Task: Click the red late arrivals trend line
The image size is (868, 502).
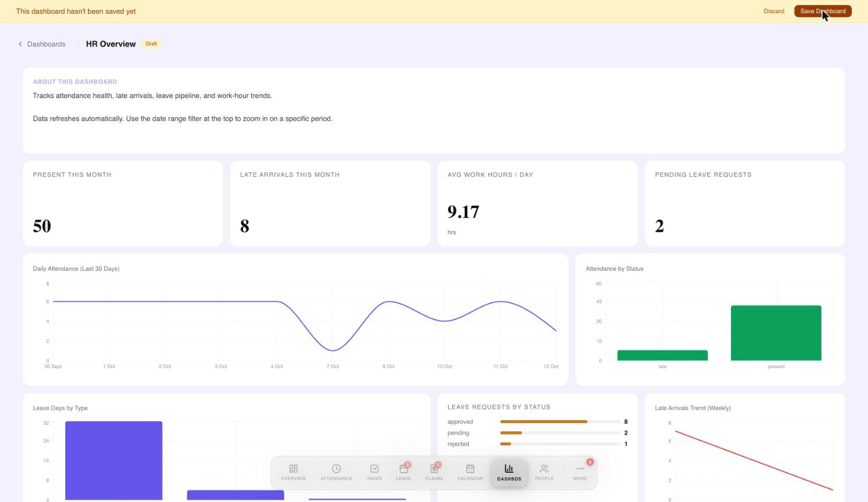Action: [754, 460]
